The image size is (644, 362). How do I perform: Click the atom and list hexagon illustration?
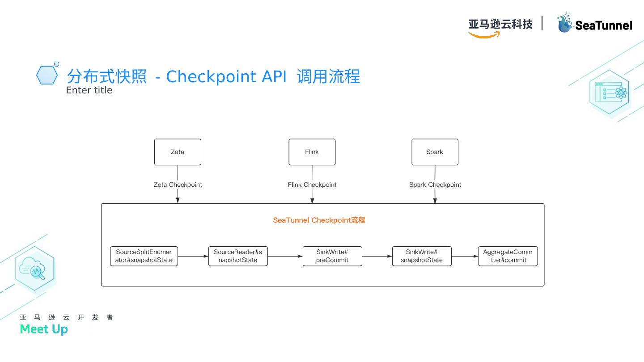[x=609, y=93]
